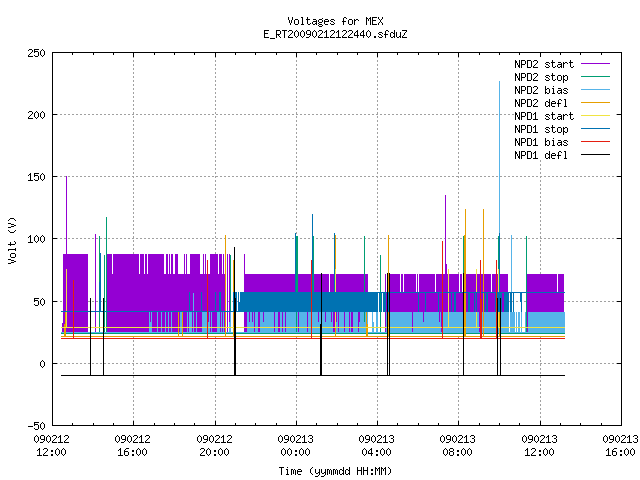Screen dimensions: 640x480
Task: Pick the green NPD2 stop legend line
Action: (595, 76)
